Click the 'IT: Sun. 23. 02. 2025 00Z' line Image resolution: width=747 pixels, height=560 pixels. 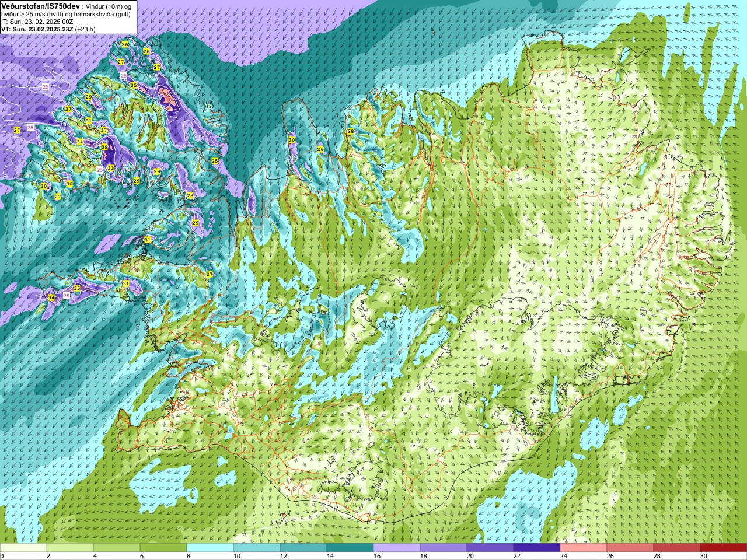(x=37, y=22)
